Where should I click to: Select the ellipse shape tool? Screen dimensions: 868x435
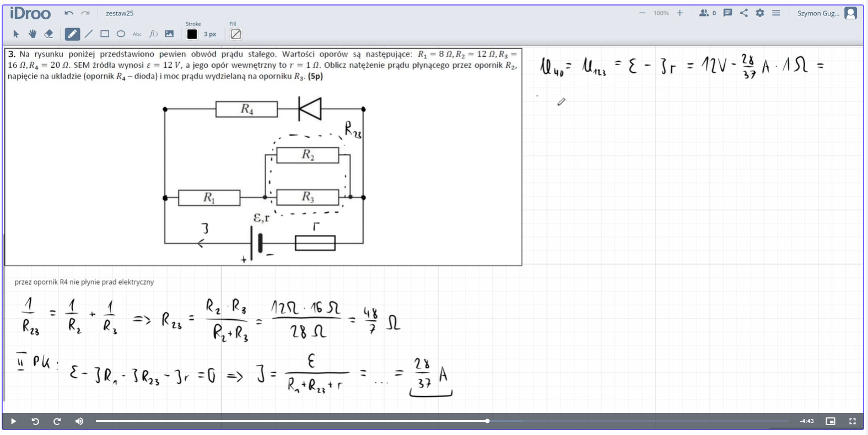121,34
